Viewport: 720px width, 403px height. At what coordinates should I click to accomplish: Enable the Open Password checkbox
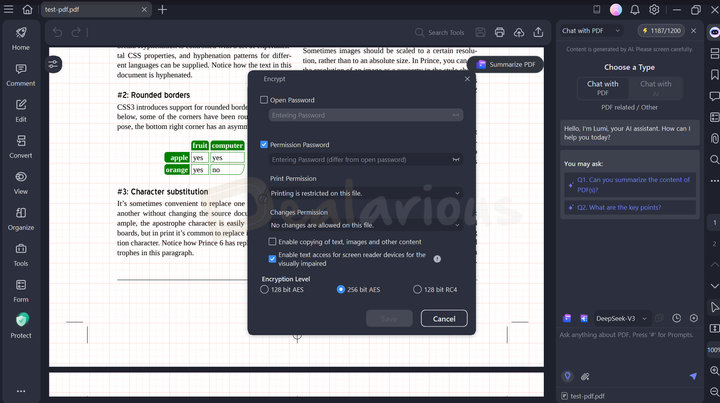264,100
